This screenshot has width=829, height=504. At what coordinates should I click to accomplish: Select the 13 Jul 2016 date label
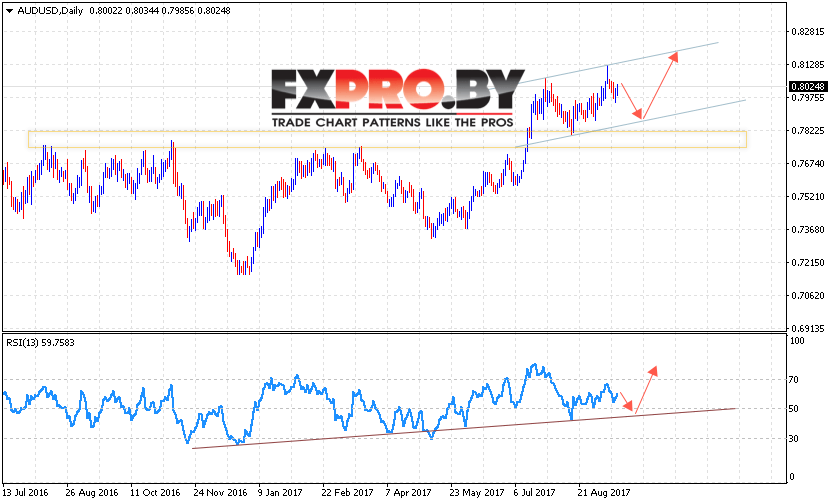pyautogui.click(x=25, y=492)
